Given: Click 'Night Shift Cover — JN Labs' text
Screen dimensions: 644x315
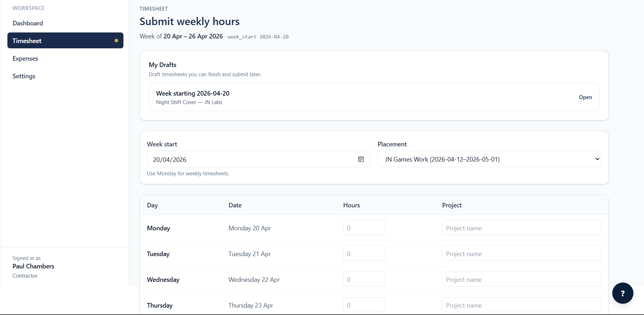Looking at the screenshot, I should click(189, 102).
